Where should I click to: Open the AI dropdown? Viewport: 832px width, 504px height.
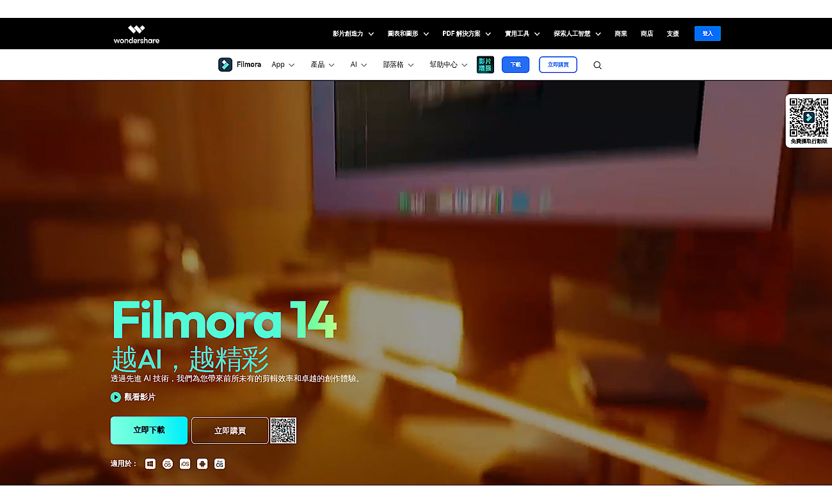click(x=358, y=65)
